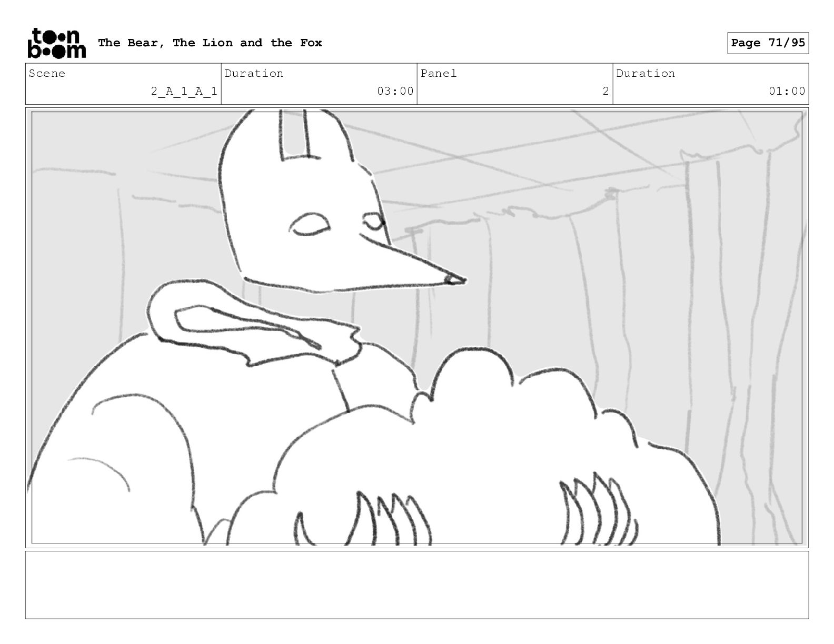Click the empty caption box below the panel
Viewport: 834px width, 644px height.
pos(417,585)
